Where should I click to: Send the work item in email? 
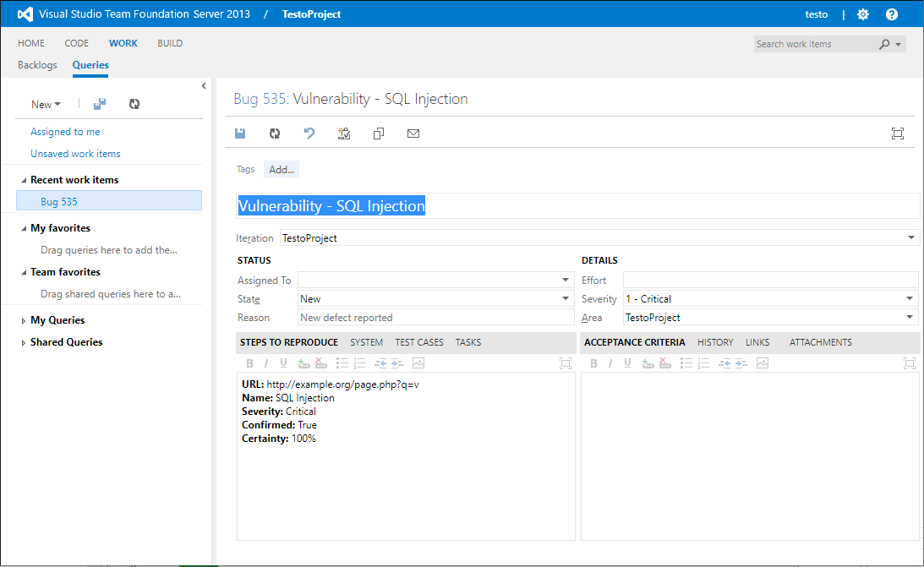(413, 134)
